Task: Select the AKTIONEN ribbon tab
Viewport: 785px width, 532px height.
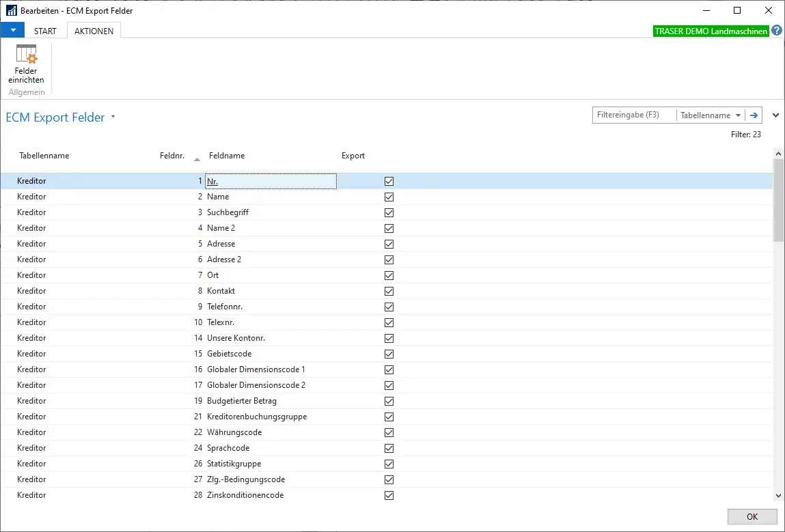Action: point(94,31)
